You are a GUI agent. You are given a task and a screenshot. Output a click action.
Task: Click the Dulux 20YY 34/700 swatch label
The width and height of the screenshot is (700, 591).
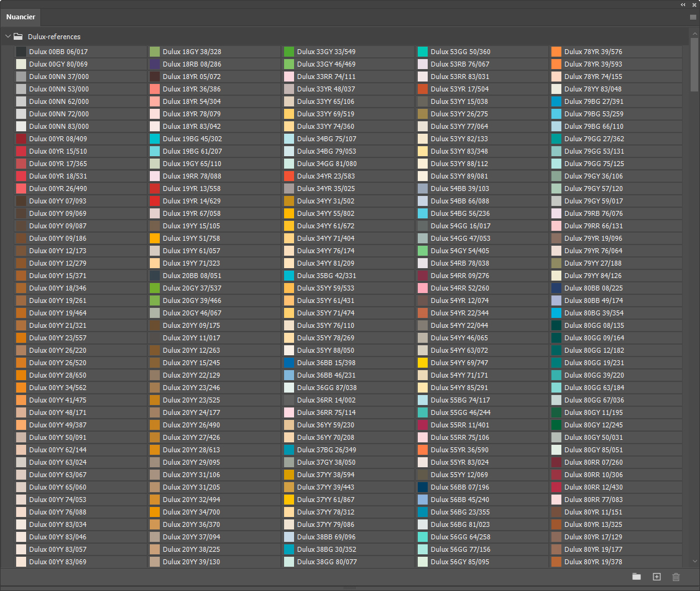pos(191,512)
